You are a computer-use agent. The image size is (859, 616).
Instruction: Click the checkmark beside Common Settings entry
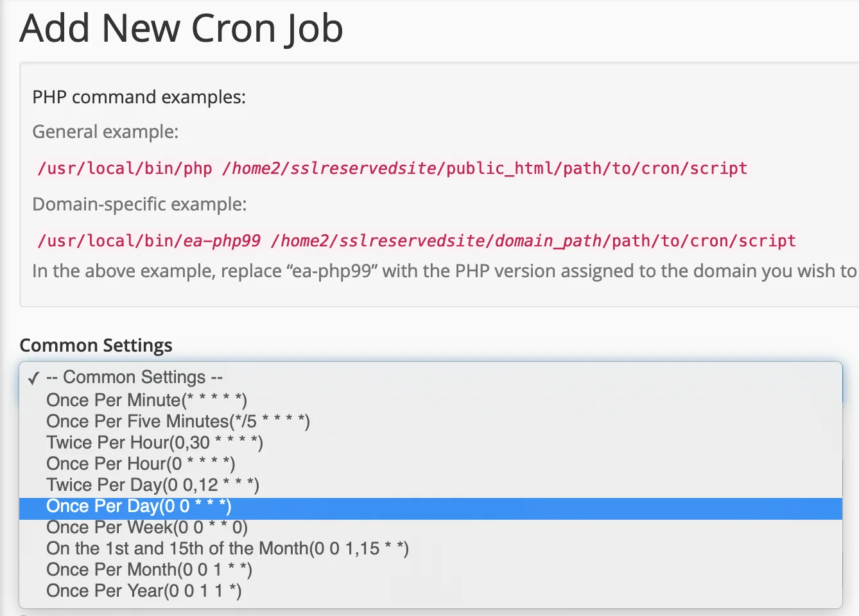pyautogui.click(x=33, y=379)
